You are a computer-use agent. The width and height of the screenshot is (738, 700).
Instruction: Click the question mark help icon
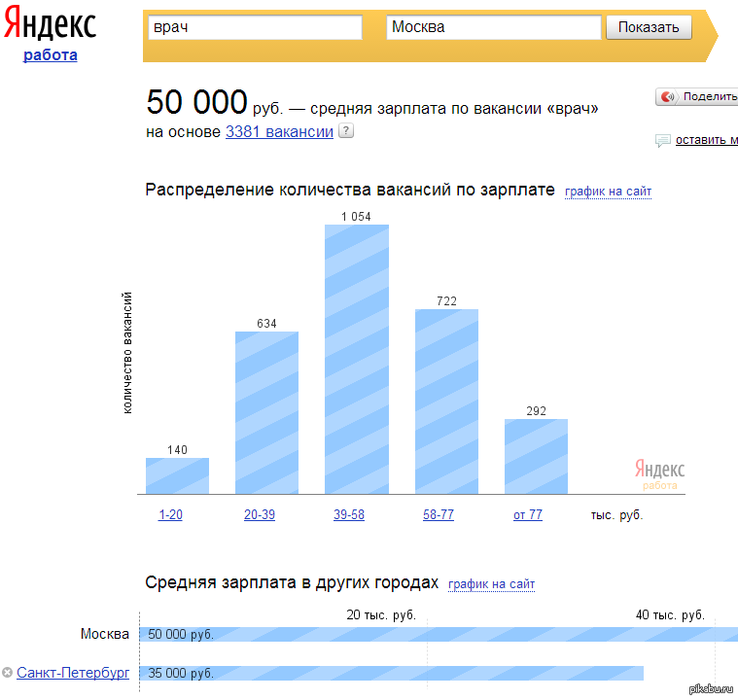(346, 130)
